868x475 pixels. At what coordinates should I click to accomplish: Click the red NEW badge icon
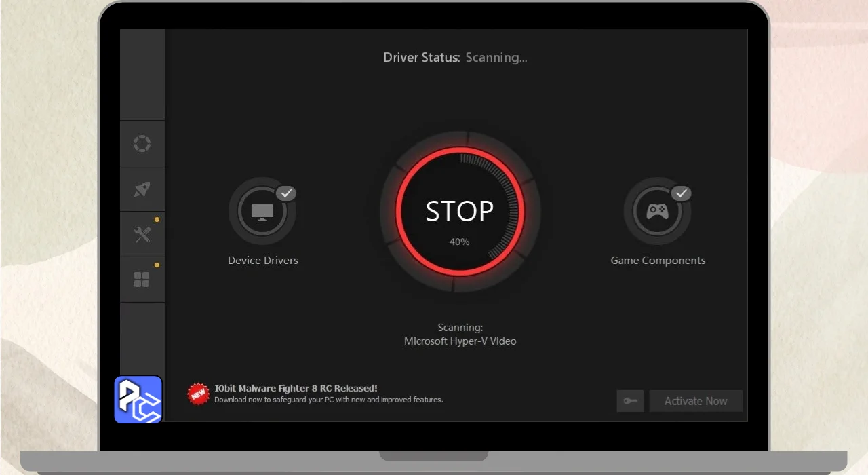tap(198, 394)
